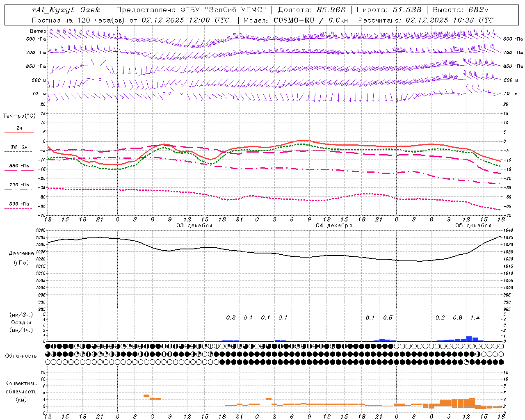Click the 'Осадки' precipitation label
525x420 pixels.
pyautogui.click(x=21, y=322)
